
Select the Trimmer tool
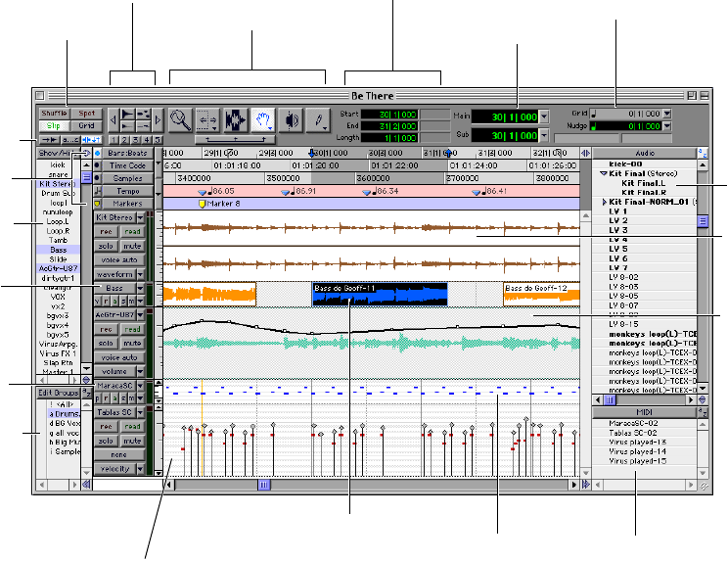207,120
